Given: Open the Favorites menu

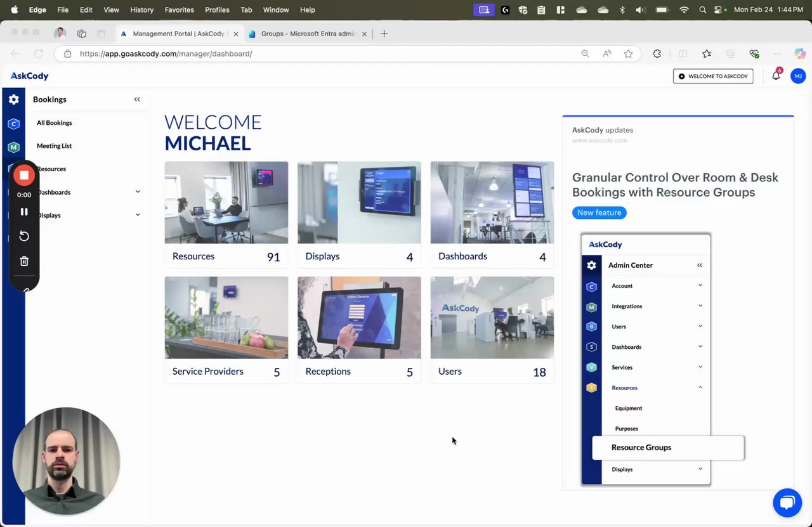Looking at the screenshot, I should [180, 10].
